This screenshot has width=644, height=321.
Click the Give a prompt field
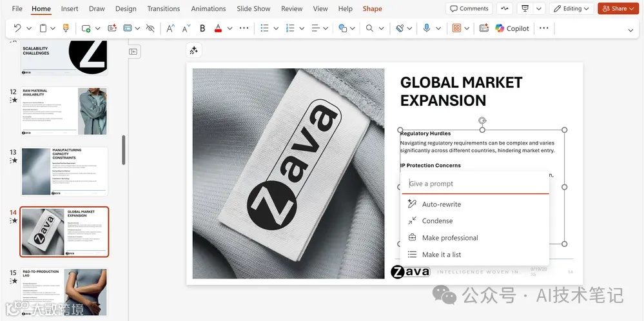[x=476, y=184]
